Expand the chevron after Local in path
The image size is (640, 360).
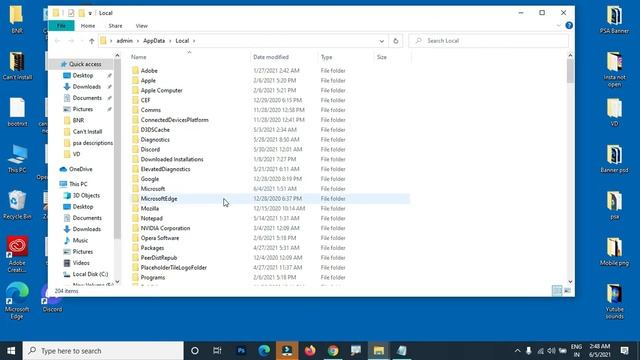194,41
